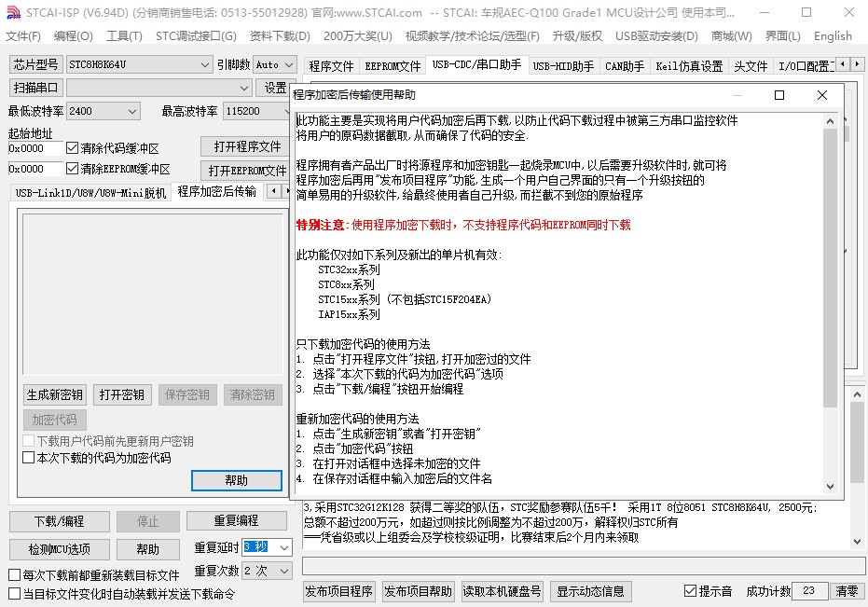Click the 检测MCU选项 button
Viewport: 868px width, 607px height.
[x=60, y=549]
